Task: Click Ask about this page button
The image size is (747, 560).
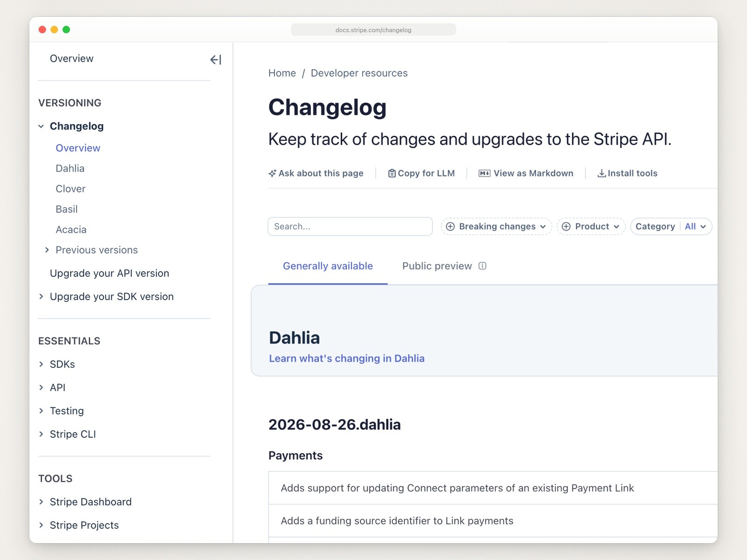Action: coord(316,174)
